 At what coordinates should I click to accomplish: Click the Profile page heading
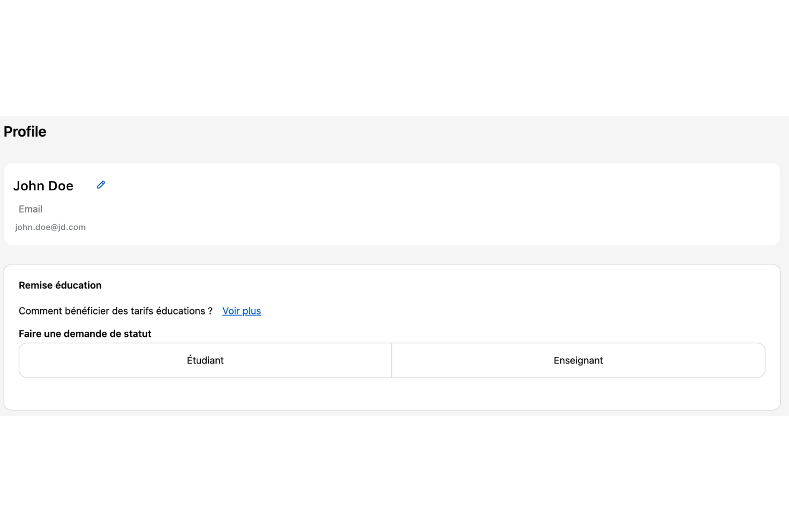25,131
